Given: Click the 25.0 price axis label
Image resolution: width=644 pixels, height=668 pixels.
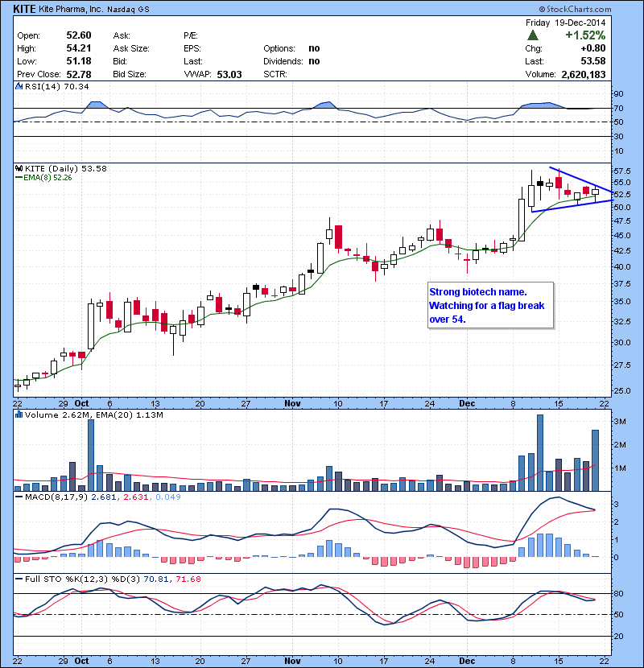Looking at the screenshot, I should pos(621,390).
